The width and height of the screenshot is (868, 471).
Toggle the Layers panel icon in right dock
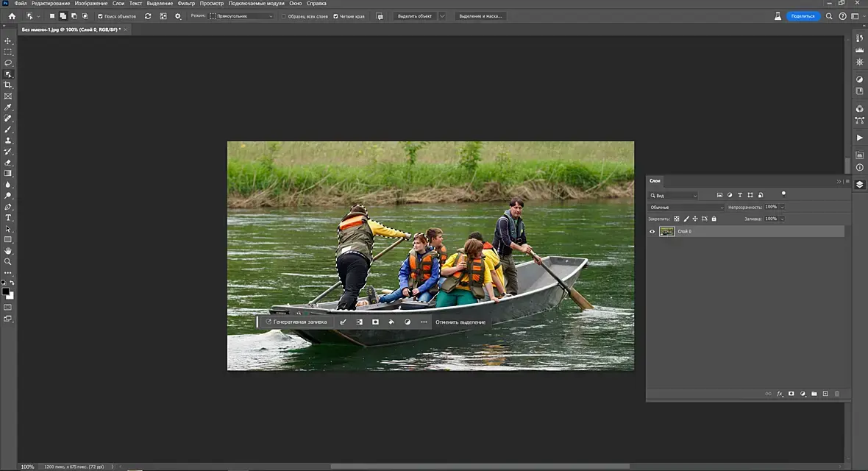[859, 185]
